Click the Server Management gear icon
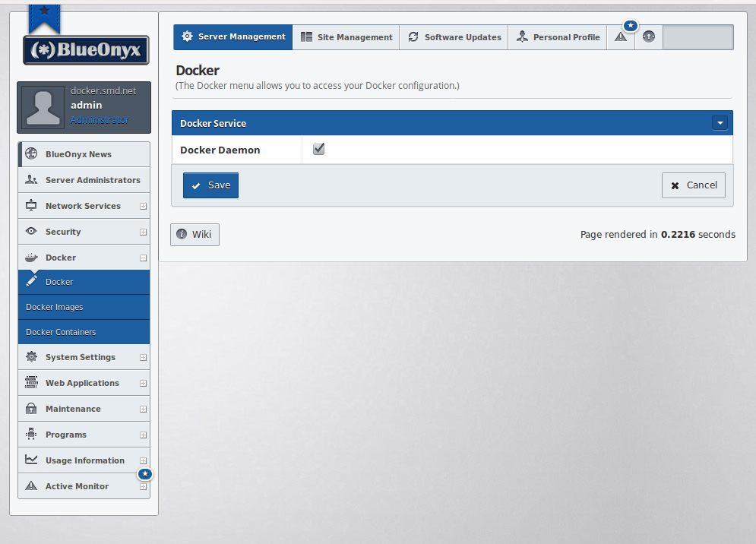Image resolution: width=756 pixels, height=544 pixels. click(187, 36)
